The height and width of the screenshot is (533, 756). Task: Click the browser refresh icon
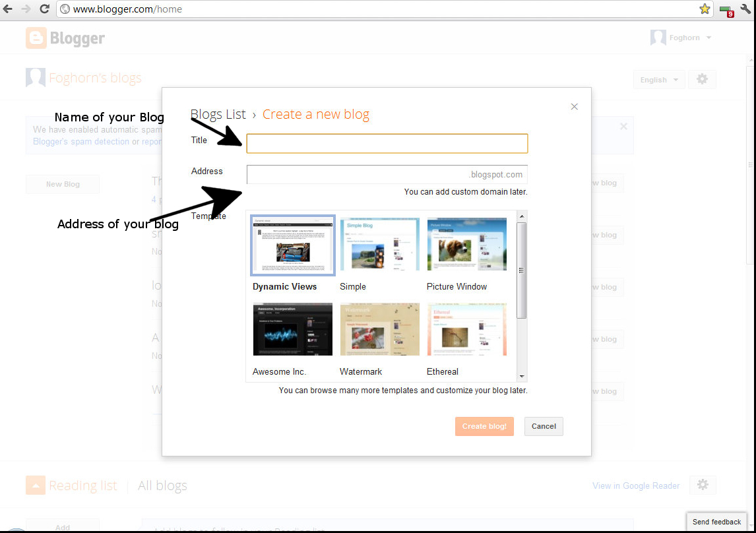pyautogui.click(x=44, y=9)
